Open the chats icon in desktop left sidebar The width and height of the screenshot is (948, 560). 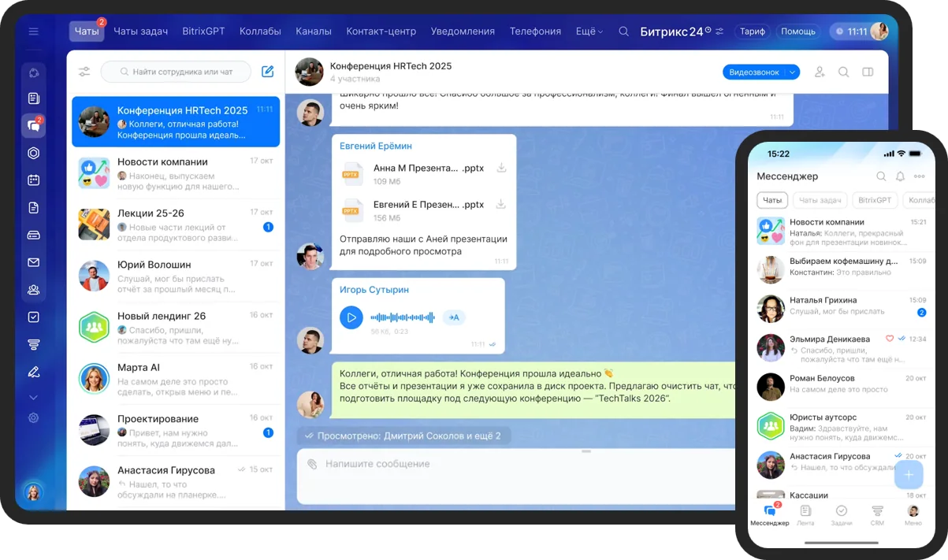33,125
